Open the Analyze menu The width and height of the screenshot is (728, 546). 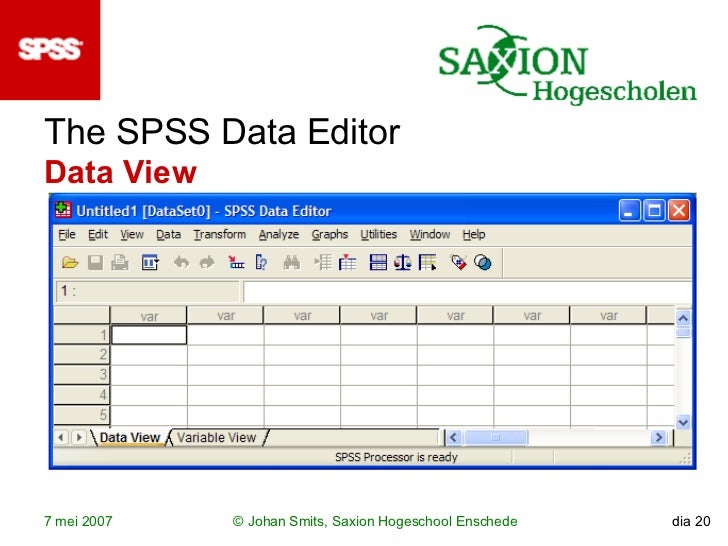click(279, 234)
